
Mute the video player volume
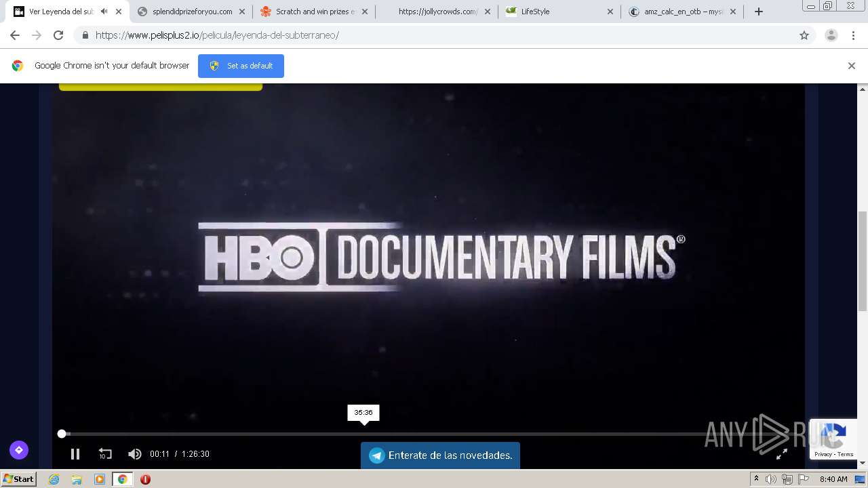point(135,454)
